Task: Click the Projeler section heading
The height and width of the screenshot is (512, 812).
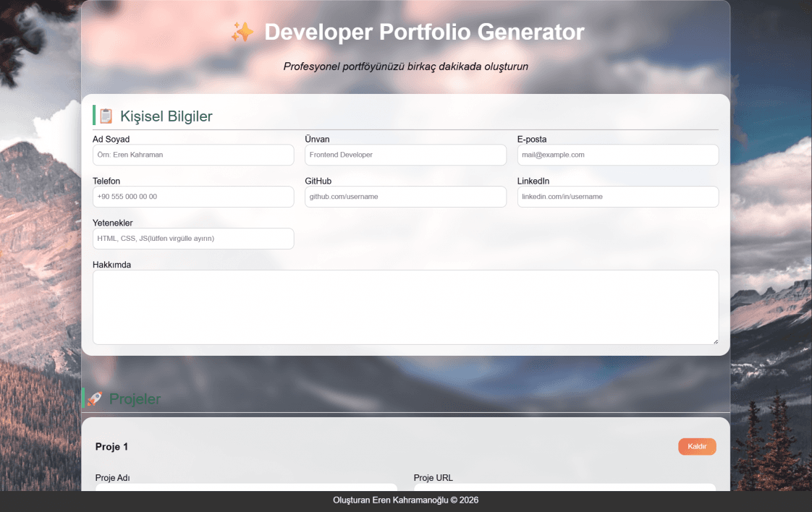Action: [x=135, y=398]
